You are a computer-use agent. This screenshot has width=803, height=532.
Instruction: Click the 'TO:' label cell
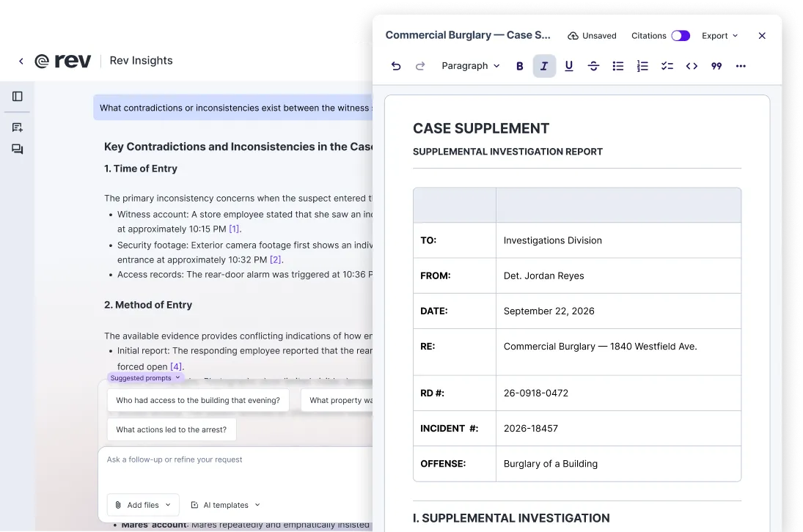pos(454,240)
